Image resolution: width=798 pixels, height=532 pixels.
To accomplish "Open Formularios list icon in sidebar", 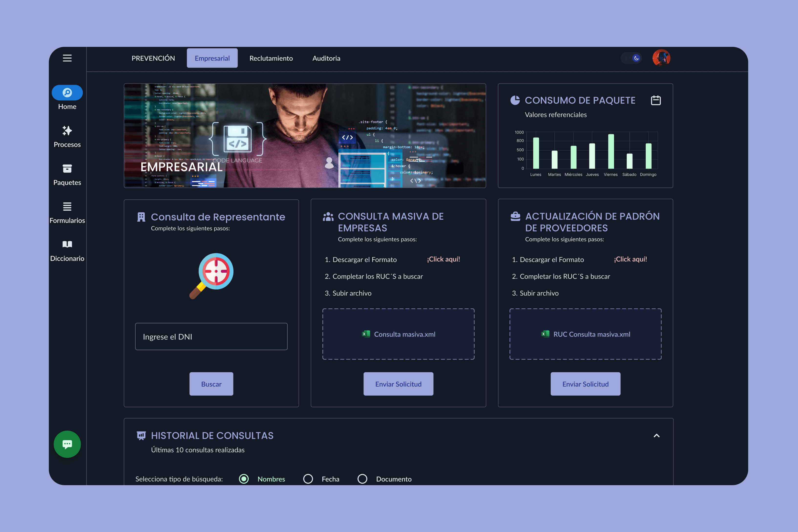I will pos(67,207).
